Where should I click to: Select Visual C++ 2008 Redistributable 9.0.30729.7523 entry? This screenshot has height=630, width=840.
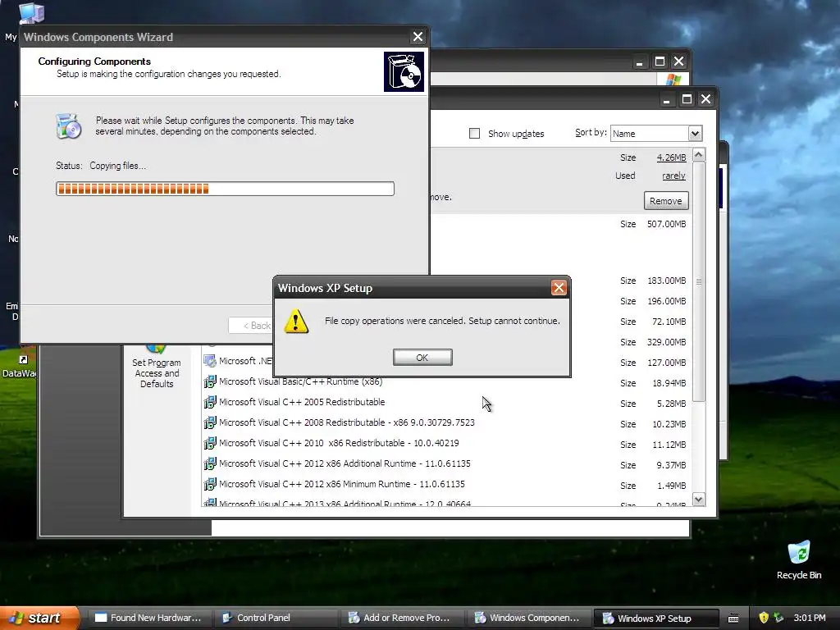point(347,422)
